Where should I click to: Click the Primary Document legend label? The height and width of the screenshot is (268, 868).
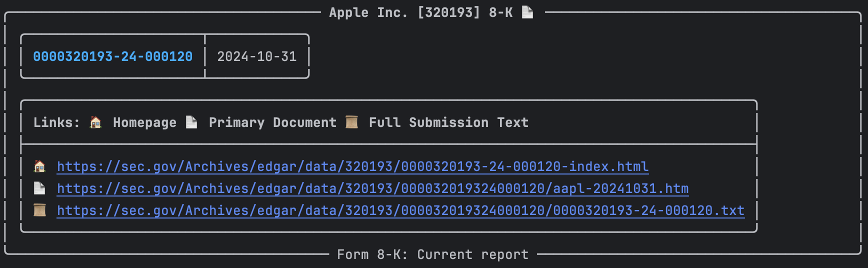(273, 122)
